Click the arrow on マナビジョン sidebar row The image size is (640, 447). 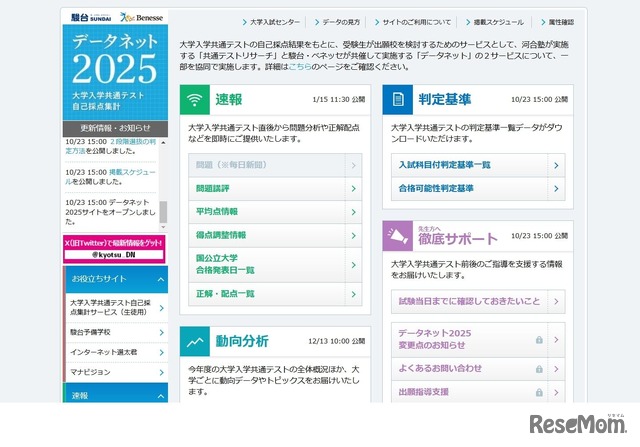(162, 372)
